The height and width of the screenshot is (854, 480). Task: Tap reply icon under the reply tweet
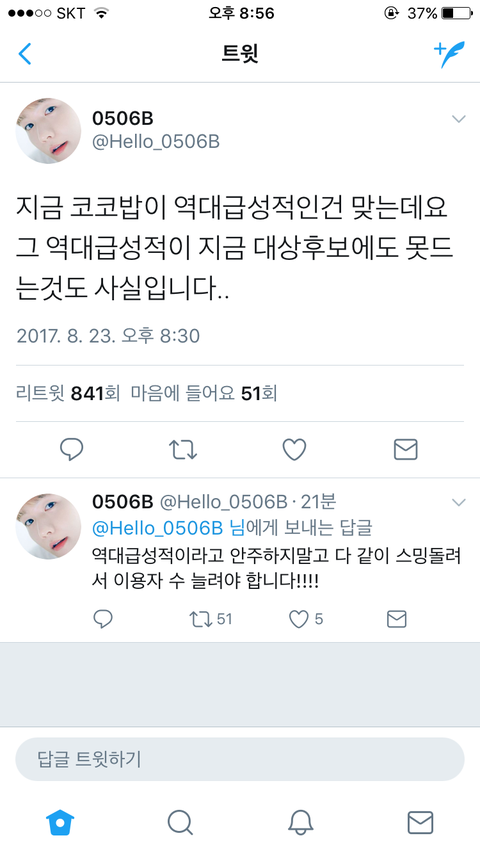point(103,619)
